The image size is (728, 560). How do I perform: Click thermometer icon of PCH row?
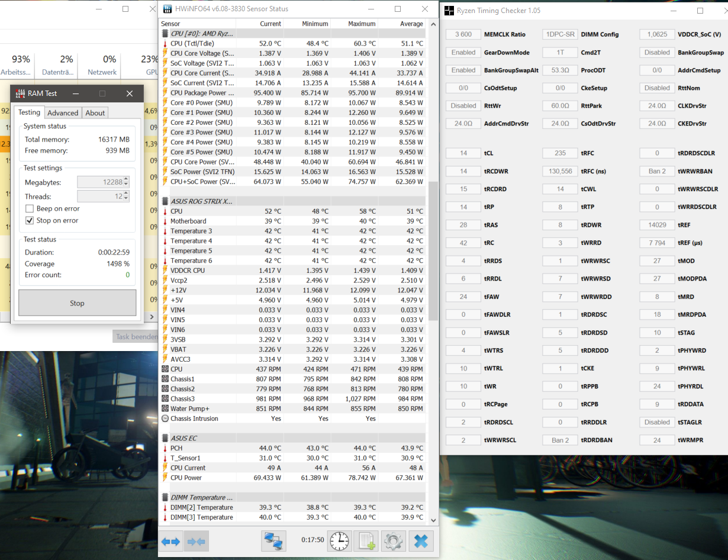coord(165,448)
